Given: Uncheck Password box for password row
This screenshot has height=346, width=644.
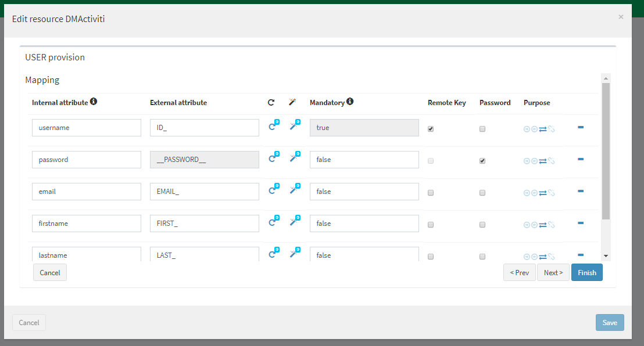Looking at the screenshot, I should [x=482, y=161].
